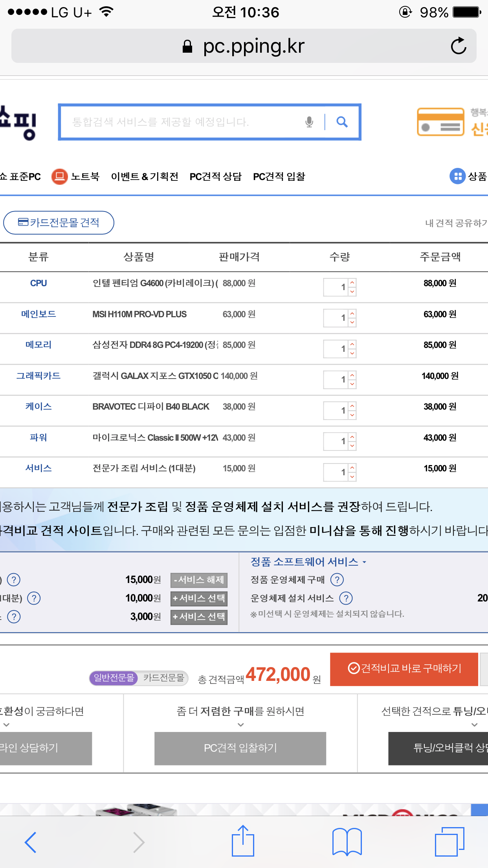Image resolution: width=488 pixels, height=868 pixels.
Task: Increase quantity for the 파워 row
Action: click(x=352, y=437)
